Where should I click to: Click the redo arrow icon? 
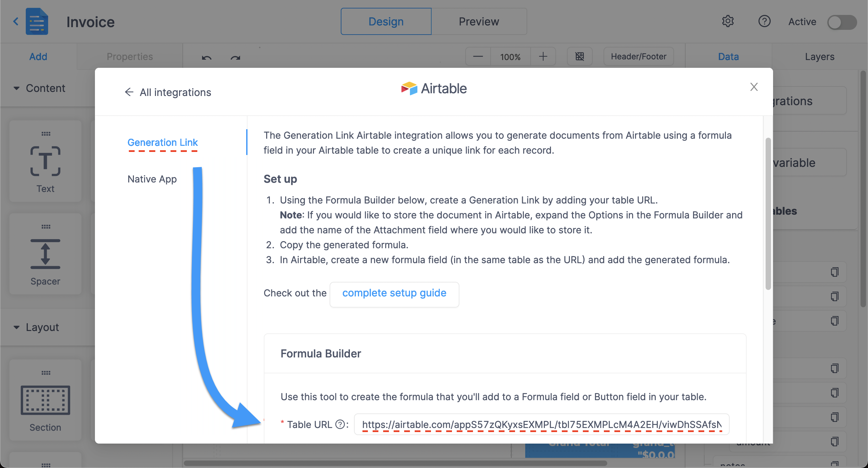235,57
